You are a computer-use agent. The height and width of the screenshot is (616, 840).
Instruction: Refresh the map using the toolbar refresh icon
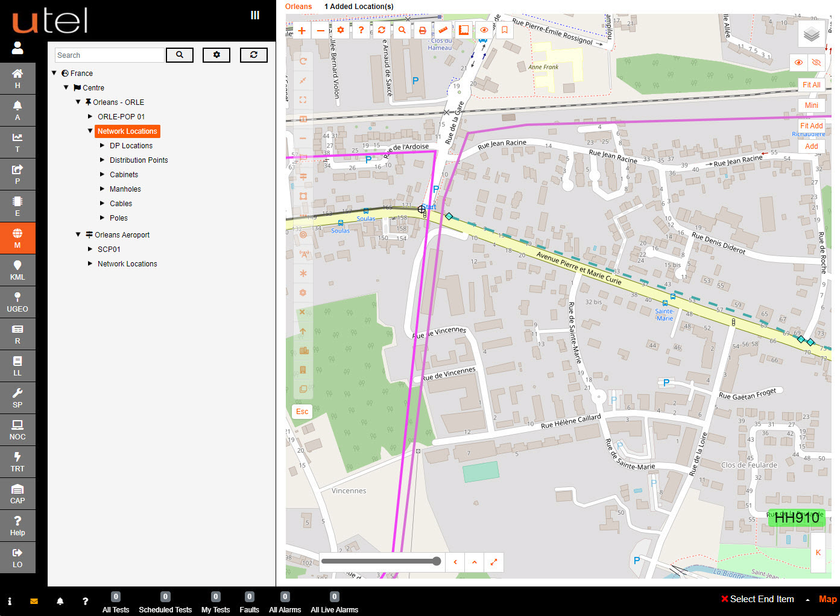click(382, 30)
